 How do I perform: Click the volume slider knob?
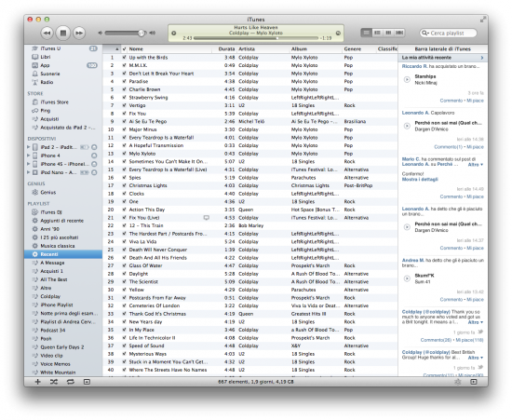(141, 33)
